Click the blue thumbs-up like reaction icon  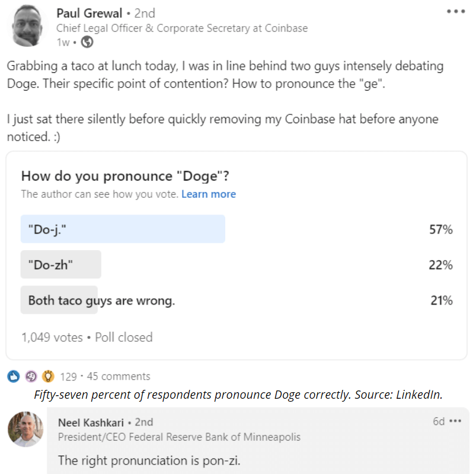click(x=14, y=376)
